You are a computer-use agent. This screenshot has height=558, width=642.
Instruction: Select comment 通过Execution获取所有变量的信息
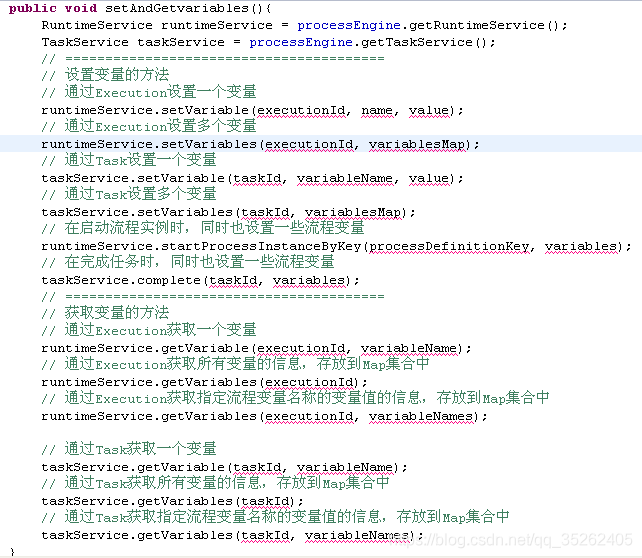pyautogui.click(x=182, y=364)
